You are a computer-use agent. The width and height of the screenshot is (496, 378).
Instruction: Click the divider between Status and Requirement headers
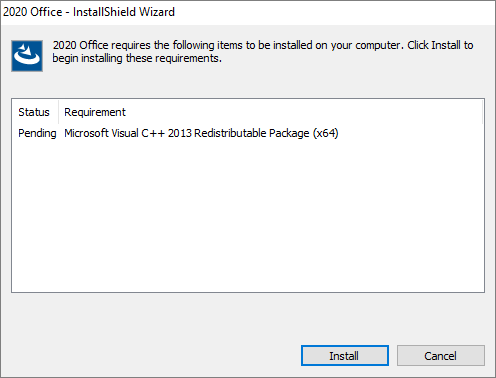pos(59,112)
